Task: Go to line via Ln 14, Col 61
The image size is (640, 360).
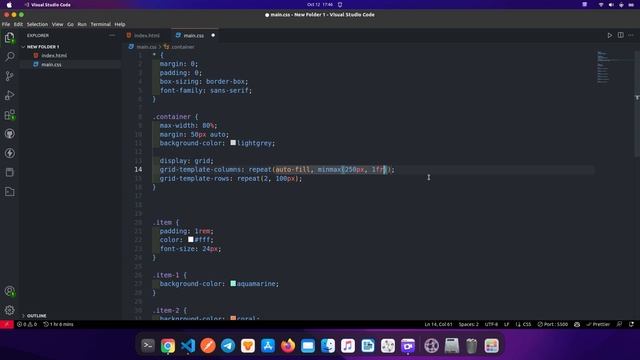Action: (438, 324)
